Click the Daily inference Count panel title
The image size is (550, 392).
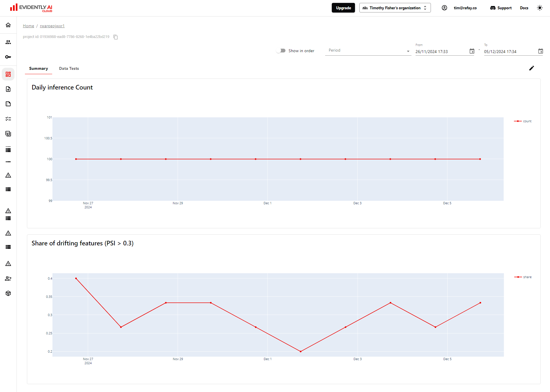pos(62,87)
